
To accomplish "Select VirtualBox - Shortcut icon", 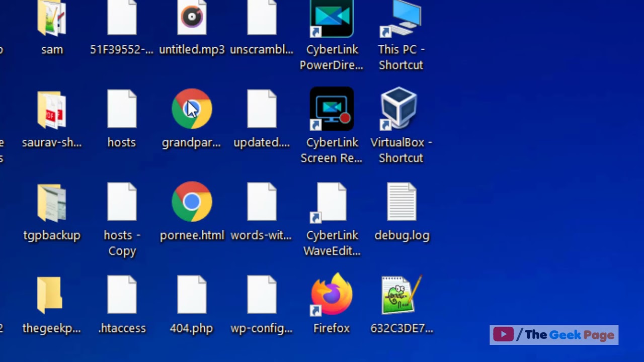I will point(399,109).
